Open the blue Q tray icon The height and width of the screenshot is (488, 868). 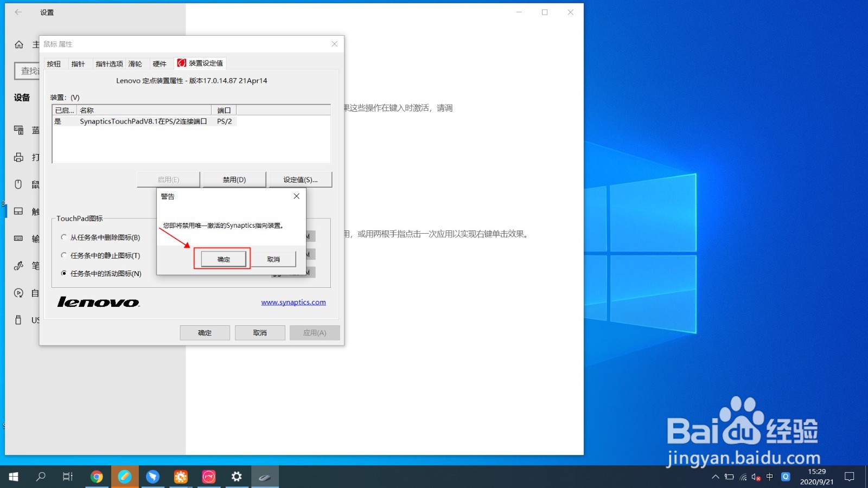coord(786,477)
